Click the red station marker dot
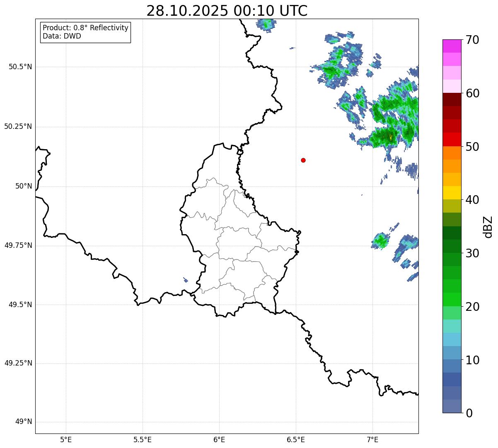 tap(303, 160)
